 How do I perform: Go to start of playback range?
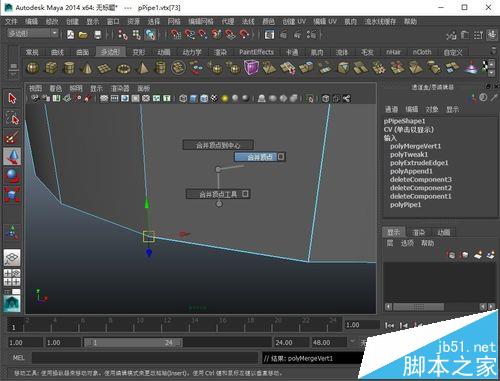pos(389,324)
